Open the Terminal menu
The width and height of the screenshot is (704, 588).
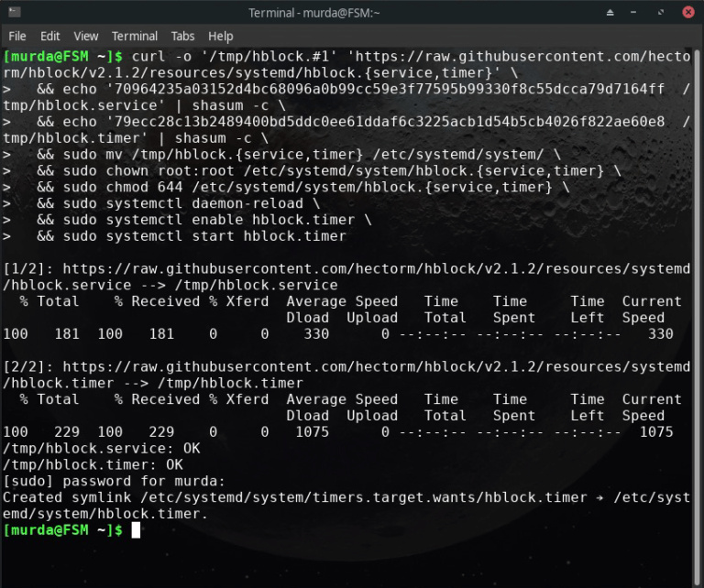[135, 36]
